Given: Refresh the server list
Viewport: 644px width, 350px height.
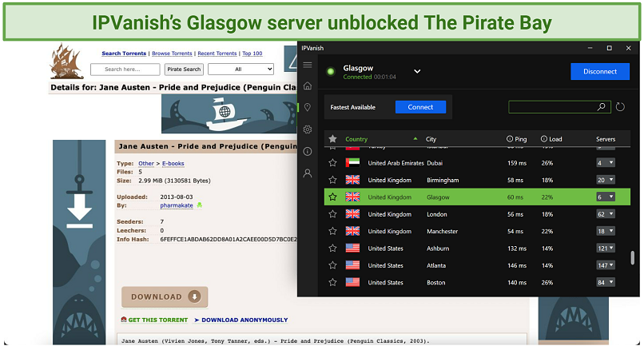Looking at the screenshot, I should tap(620, 107).
